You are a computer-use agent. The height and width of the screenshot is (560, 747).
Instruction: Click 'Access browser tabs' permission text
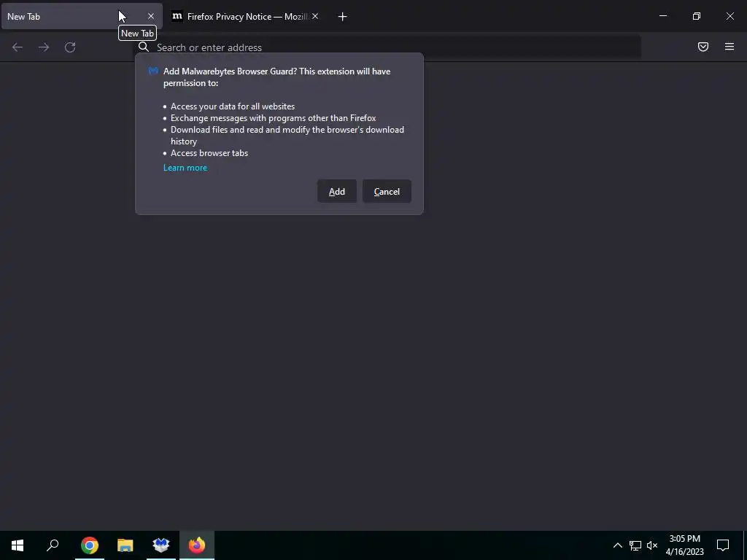pyautogui.click(x=209, y=153)
